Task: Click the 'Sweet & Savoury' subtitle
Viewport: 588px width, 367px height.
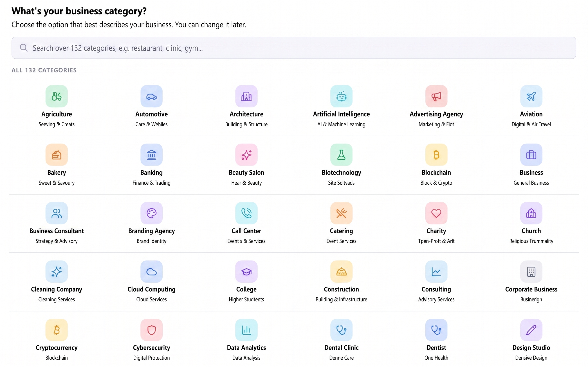Action: pyautogui.click(x=56, y=183)
